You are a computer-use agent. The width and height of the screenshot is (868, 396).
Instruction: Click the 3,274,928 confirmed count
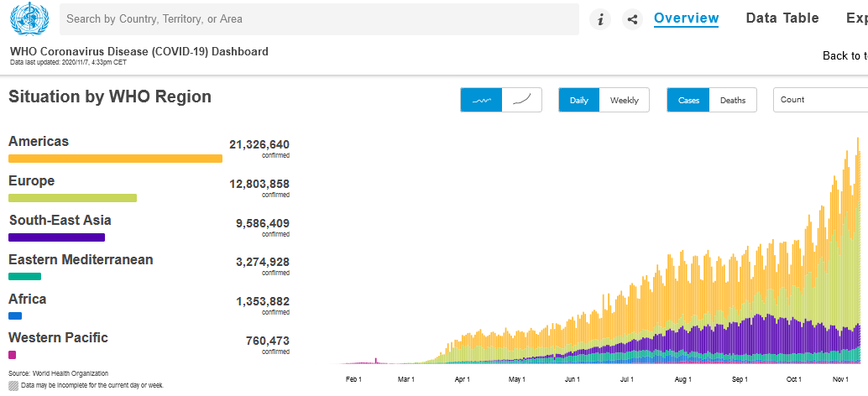(x=263, y=262)
